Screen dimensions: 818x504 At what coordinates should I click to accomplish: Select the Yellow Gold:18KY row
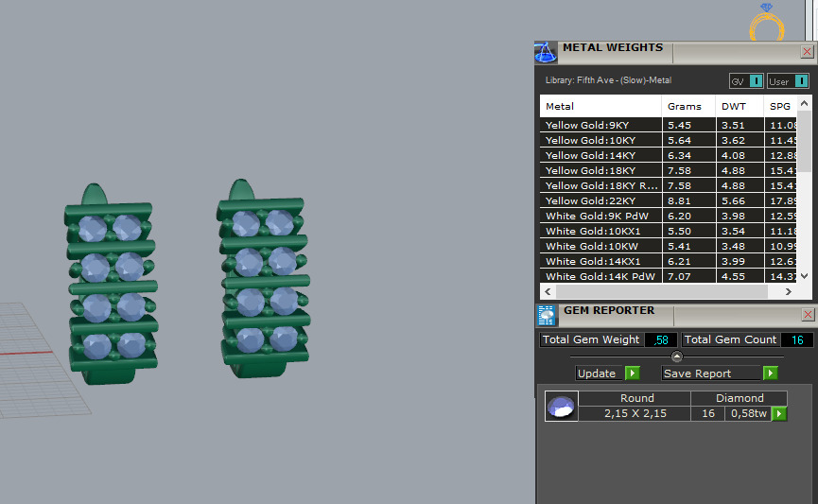coord(669,170)
